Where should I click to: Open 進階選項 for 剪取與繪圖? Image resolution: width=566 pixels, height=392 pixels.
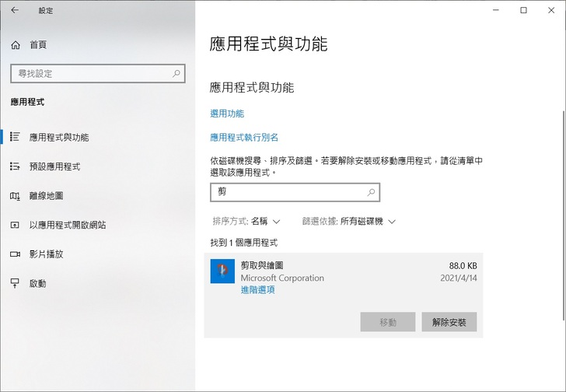(x=257, y=290)
